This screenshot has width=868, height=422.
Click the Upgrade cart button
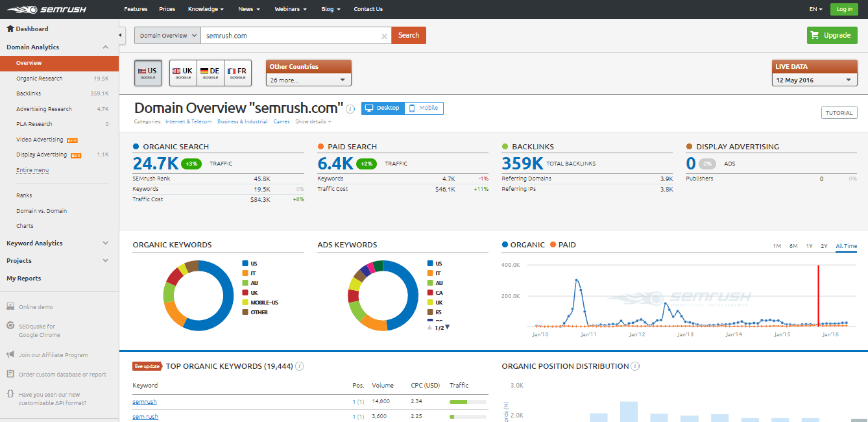click(x=832, y=35)
